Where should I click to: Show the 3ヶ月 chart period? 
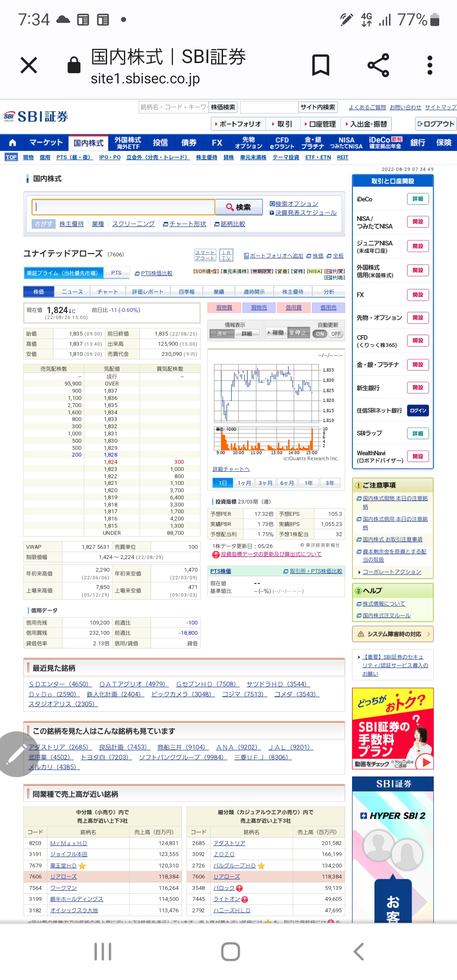(265, 483)
